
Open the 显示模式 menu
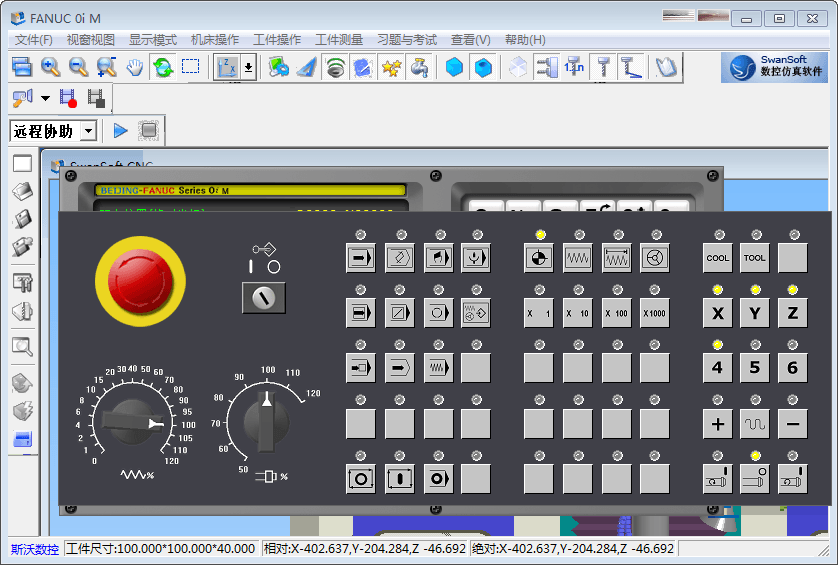153,40
